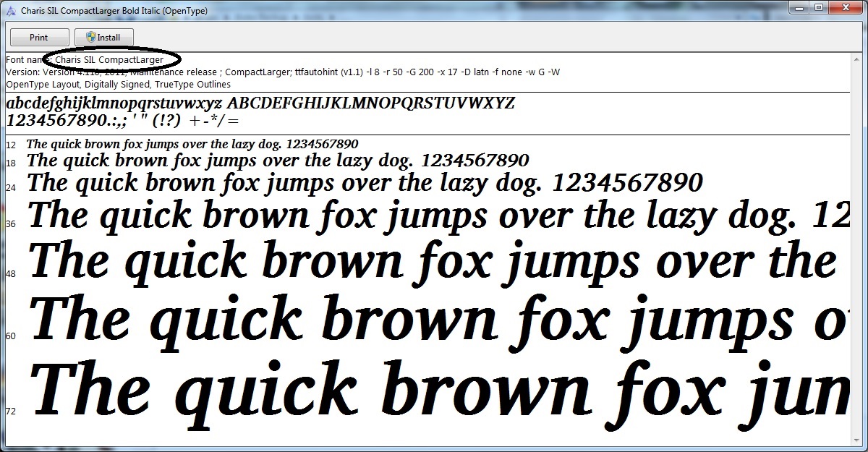Click the size label 48
Image resolution: width=868 pixels, height=452 pixels.
(11, 273)
